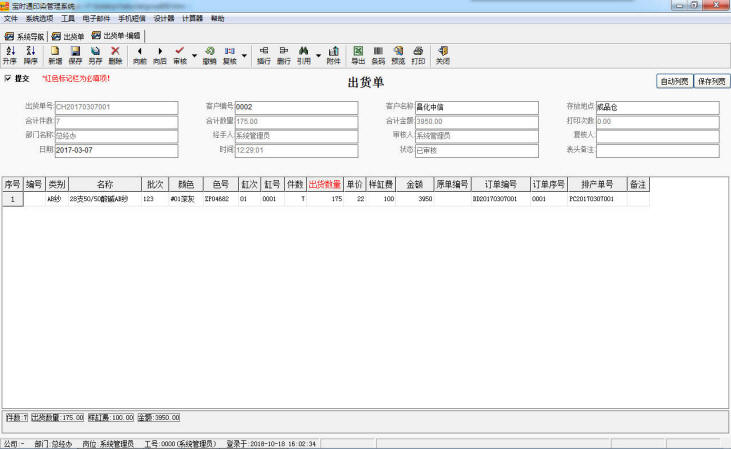Click the '出货数量:175.00' summary total

[x=57, y=417]
